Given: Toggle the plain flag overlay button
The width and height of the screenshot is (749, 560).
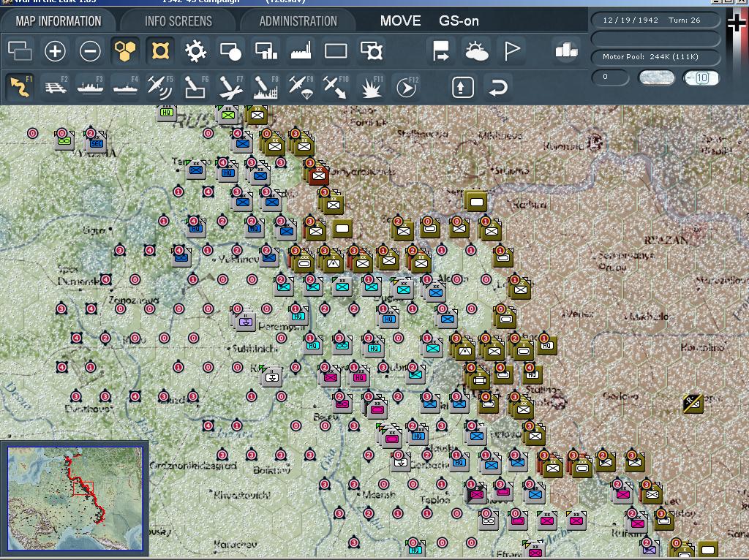Looking at the screenshot, I should [x=511, y=51].
